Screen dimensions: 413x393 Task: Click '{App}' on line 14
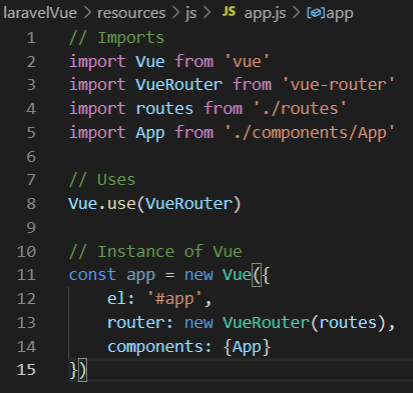(x=247, y=347)
